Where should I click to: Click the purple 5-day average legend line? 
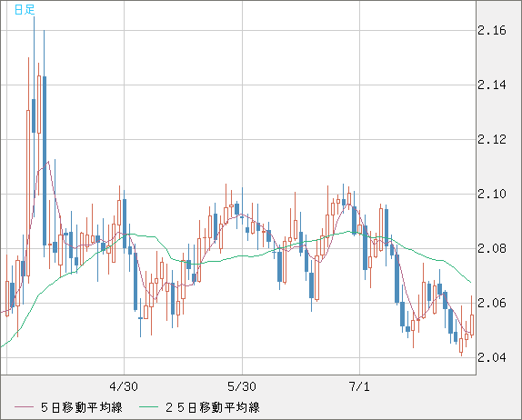coord(24,407)
